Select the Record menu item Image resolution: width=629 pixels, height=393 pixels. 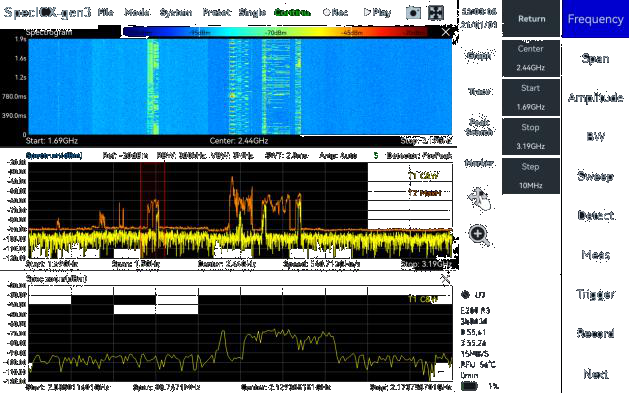(x=595, y=333)
